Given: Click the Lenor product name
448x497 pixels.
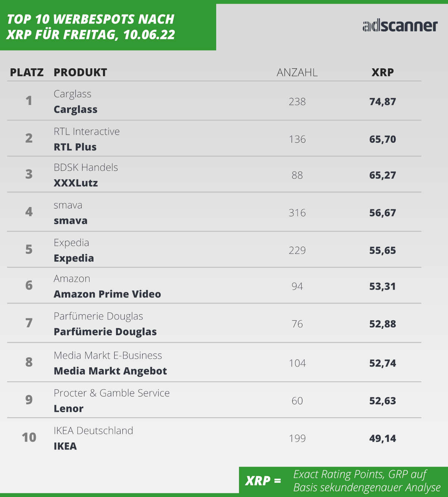Looking at the screenshot, I should 69,408.
